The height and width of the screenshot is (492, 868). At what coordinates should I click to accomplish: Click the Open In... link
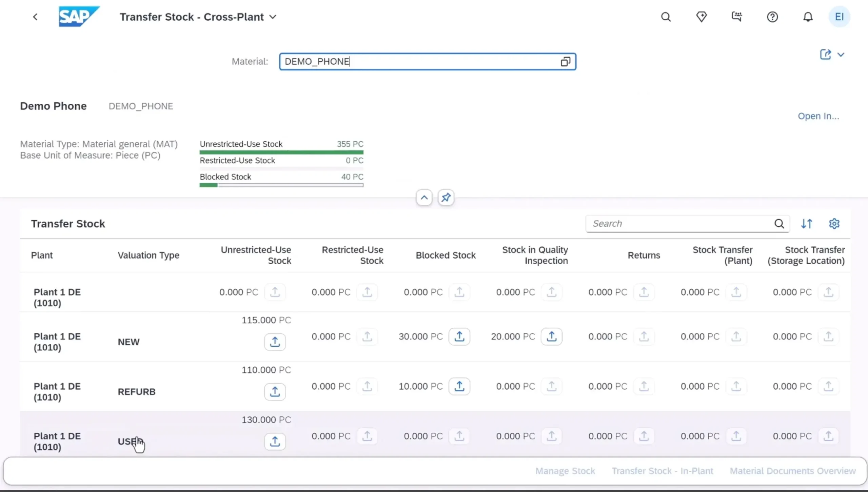818,116
